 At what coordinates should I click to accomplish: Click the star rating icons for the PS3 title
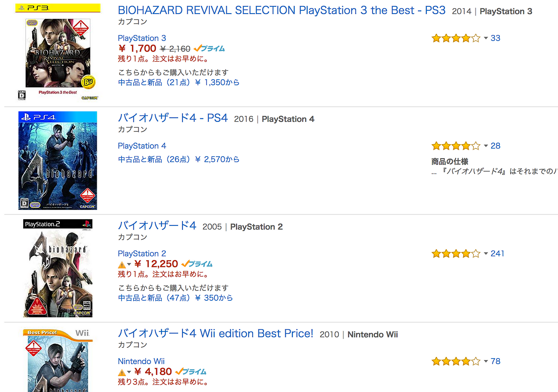(456, 38)
